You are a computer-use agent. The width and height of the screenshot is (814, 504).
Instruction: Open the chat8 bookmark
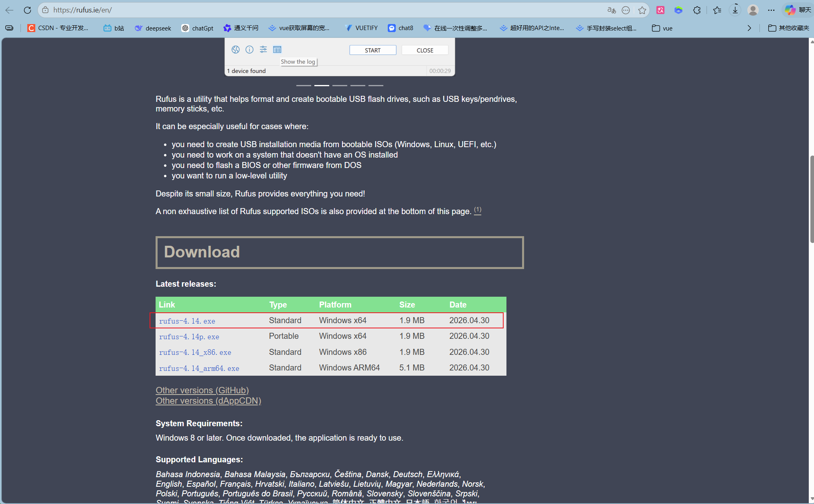pos(401,28)
